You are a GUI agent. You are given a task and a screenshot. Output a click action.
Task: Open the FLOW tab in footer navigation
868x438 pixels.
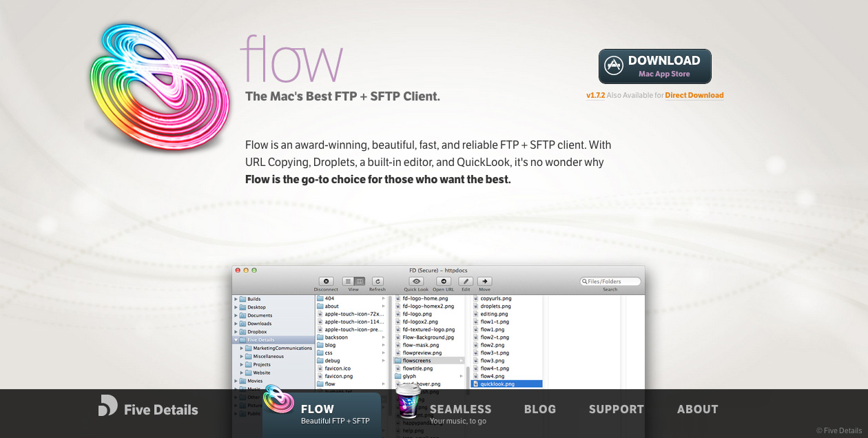coord(322,414)
